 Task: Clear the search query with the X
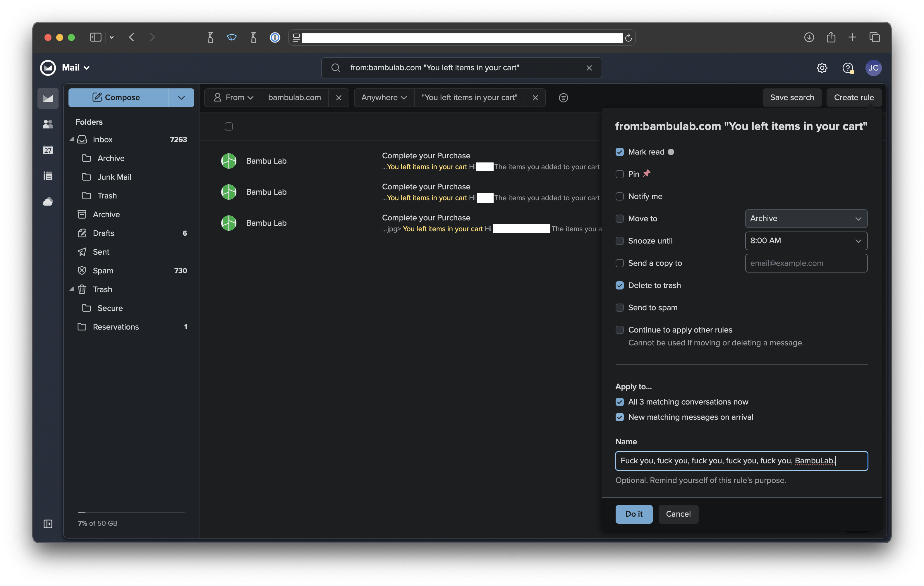point(589,68)
